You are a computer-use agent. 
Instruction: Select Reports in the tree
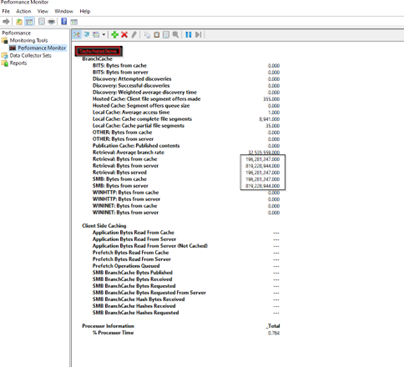pos(18,63)
